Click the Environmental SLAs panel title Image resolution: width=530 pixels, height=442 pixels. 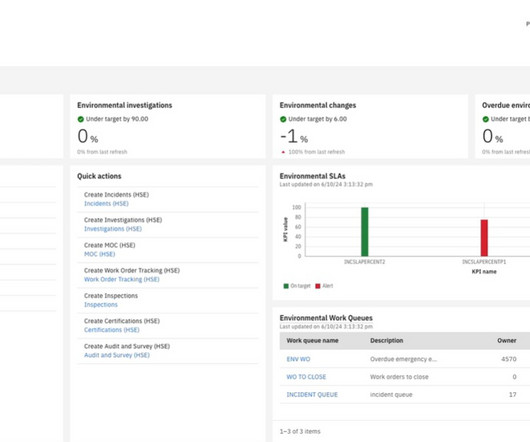point(312,176)
